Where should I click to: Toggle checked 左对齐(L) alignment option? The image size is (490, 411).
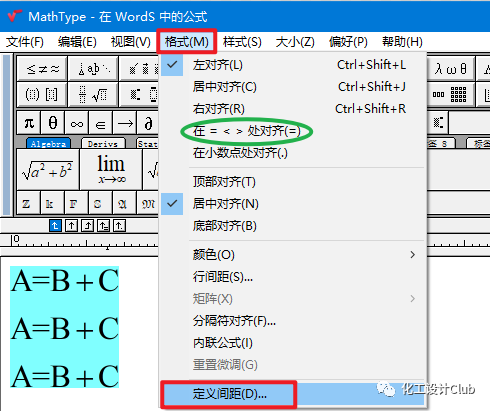pos(292,65)
